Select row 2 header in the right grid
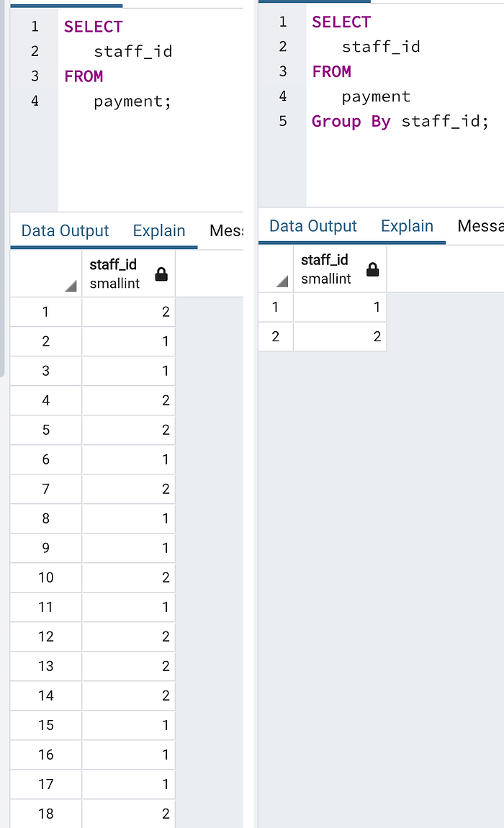This screenshot has width=504, height=828. [x=276, y=336]
